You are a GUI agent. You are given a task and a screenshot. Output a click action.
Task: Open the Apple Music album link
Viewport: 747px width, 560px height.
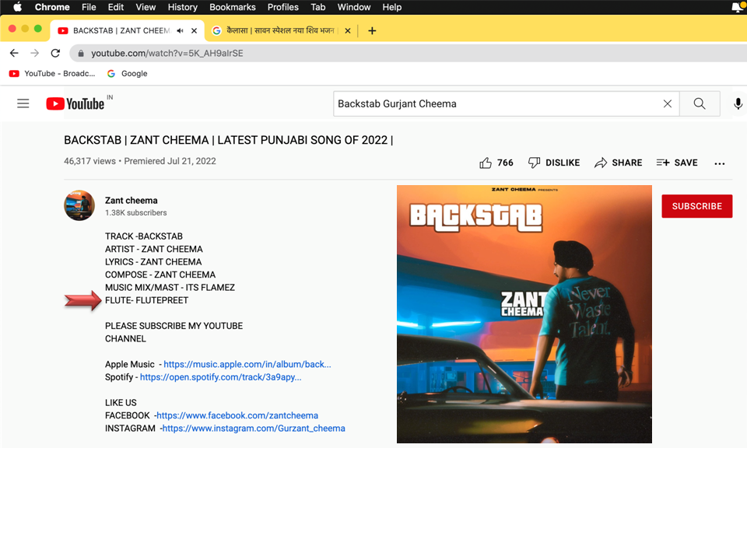point(247,364)
